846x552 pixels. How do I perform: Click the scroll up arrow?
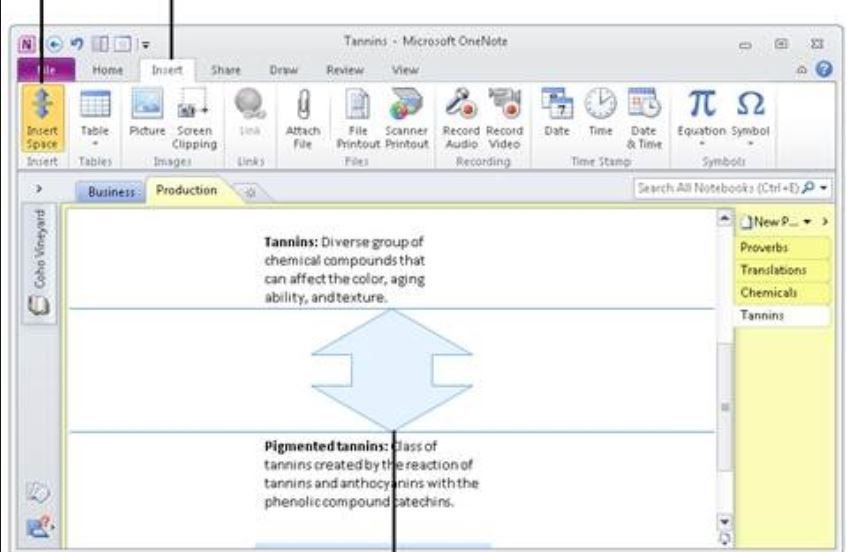pos(725,219)
